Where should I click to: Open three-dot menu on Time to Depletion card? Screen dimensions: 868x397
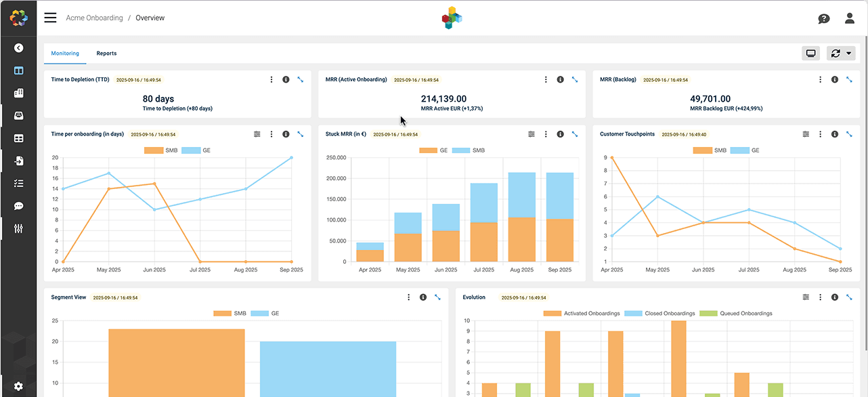[272, 79]
